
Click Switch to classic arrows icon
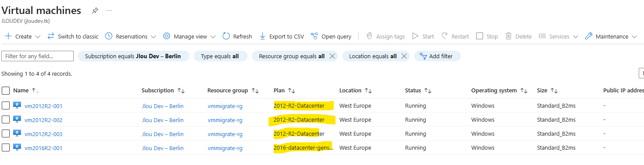[51, 36]
